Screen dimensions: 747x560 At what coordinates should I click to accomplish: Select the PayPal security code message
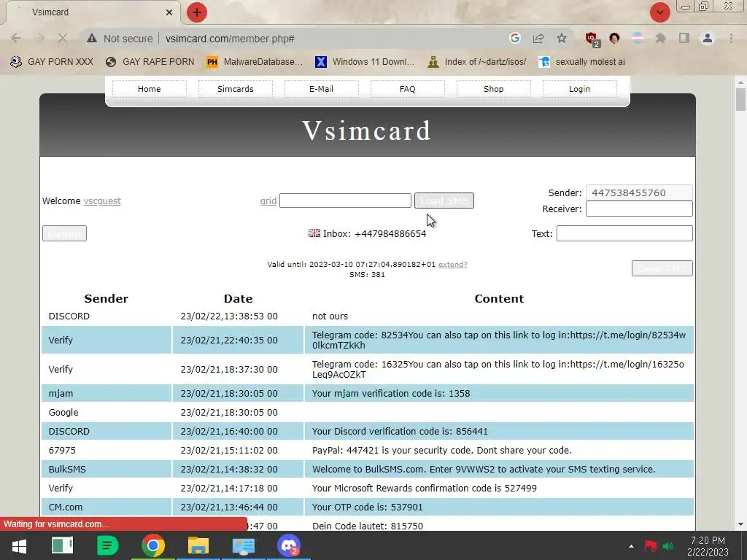499,451
